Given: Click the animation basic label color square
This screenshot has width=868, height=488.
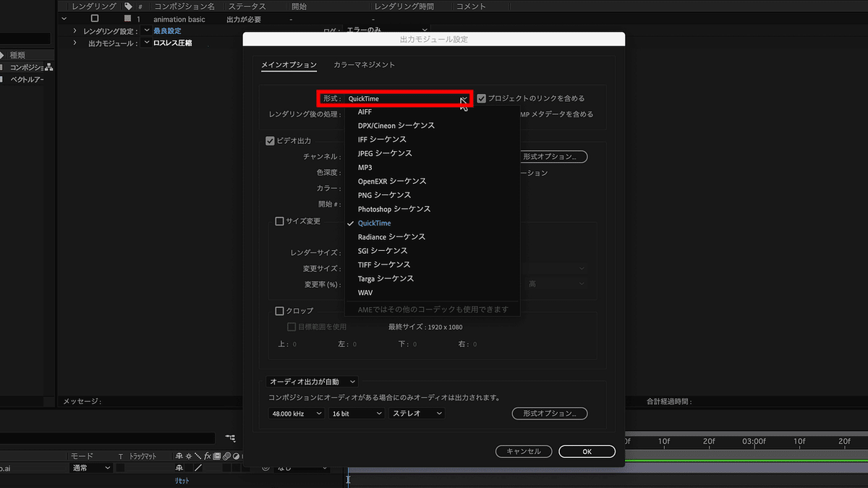Looking at the screenshot, I should click(x=128, y=19).
